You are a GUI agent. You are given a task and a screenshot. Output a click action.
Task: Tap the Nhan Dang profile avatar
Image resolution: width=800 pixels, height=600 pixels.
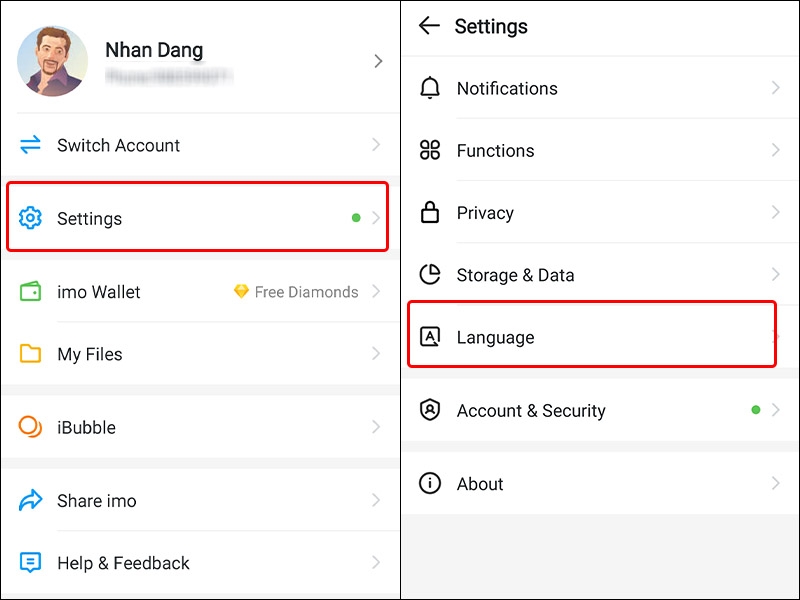point(52,61)
